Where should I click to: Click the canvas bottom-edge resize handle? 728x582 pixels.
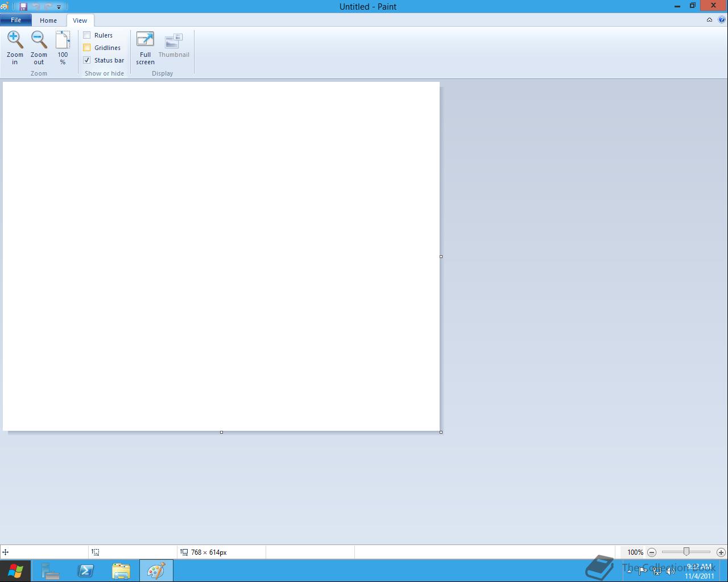pos(221,432)
